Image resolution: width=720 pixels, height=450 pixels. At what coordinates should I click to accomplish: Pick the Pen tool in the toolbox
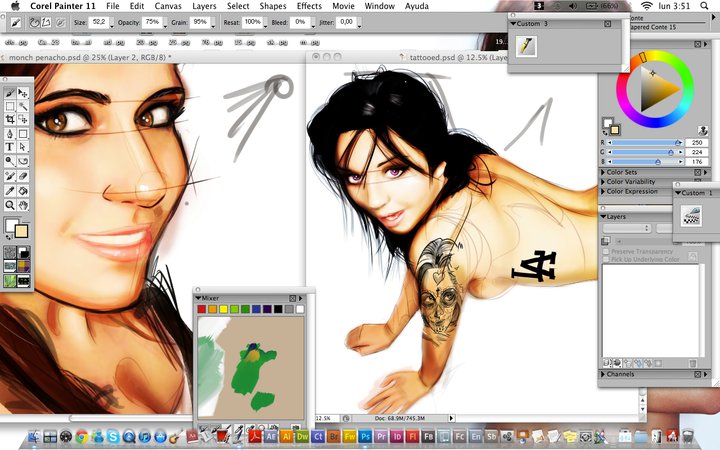pyautogui.click(x=10, y=134)
